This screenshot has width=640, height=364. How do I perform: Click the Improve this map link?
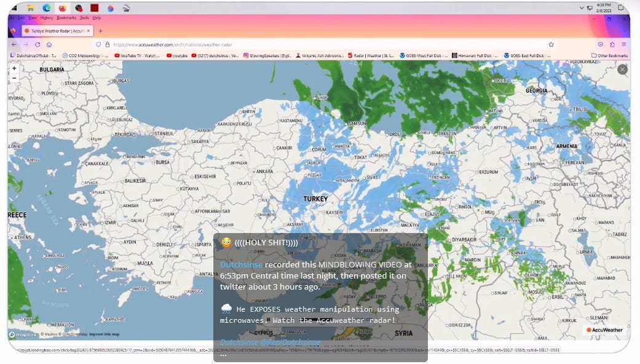coord(104,334)
